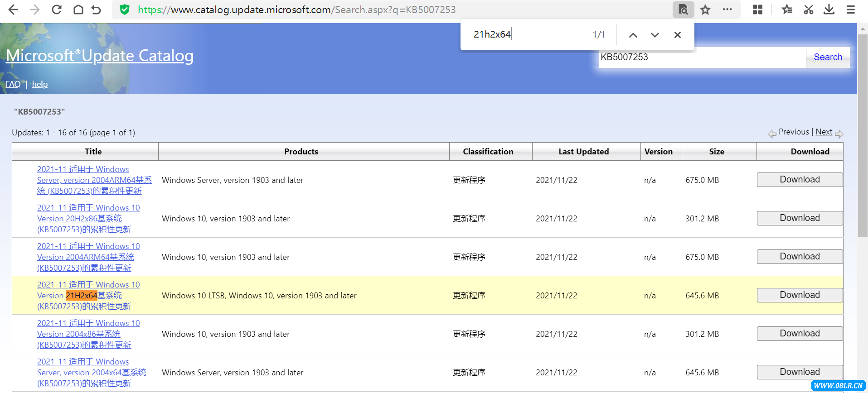Download the 21H2 x64 update
Image resolution: width=868 pixels, height=393 pixels.
[800, 295]
